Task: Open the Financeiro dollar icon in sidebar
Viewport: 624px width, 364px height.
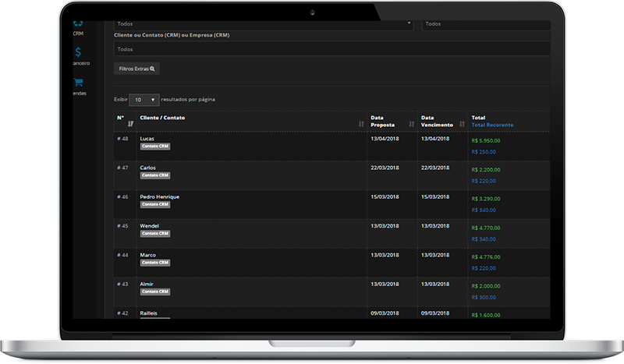Action: (78, 53)
